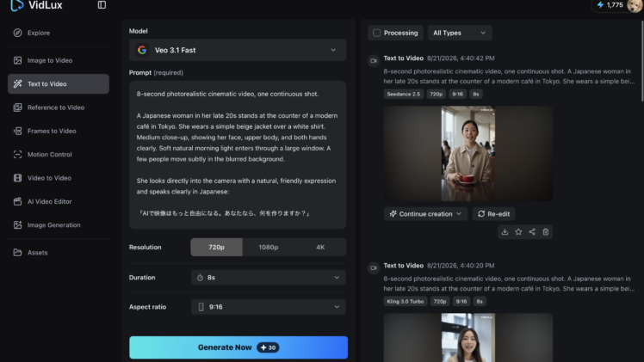Share the Seedance 2.5 video
Viewport: 644px width, 362px height.
532,232
